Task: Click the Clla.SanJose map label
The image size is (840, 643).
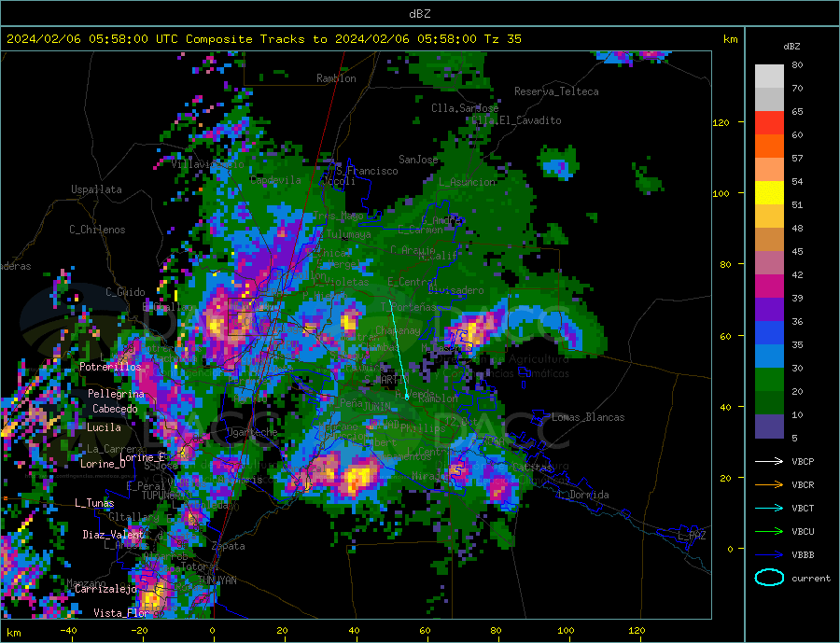Action: point(465,108)
